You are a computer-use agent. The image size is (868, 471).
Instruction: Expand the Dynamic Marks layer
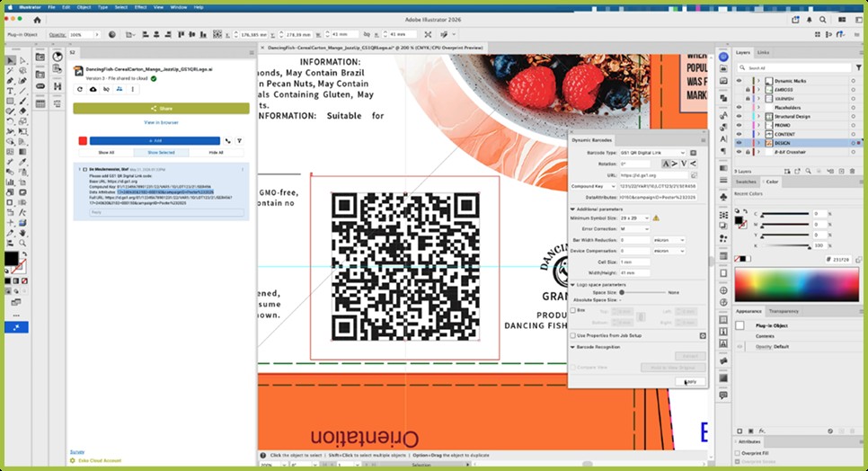[759, 81]
